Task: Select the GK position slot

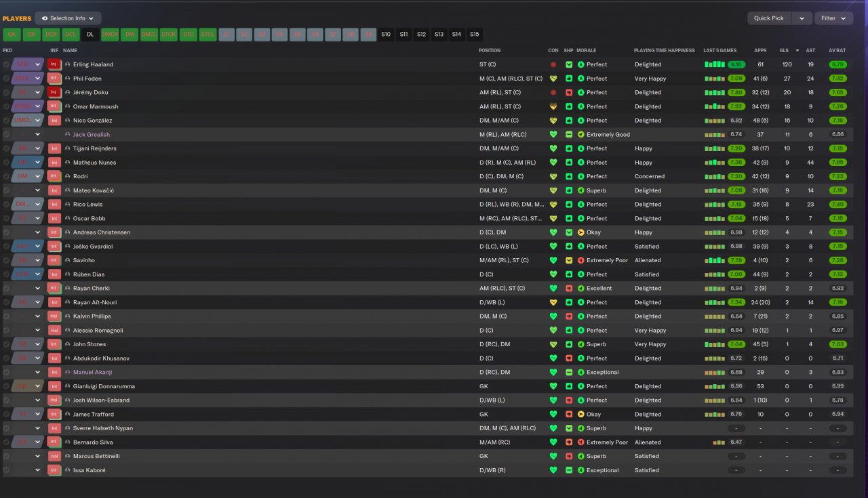Action: [12, 34]
